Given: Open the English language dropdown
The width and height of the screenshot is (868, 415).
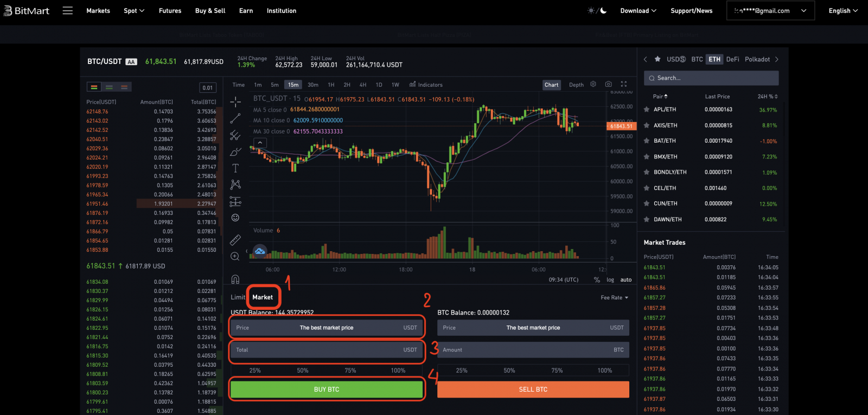Looking at the screenshot, I should (843, 11).
